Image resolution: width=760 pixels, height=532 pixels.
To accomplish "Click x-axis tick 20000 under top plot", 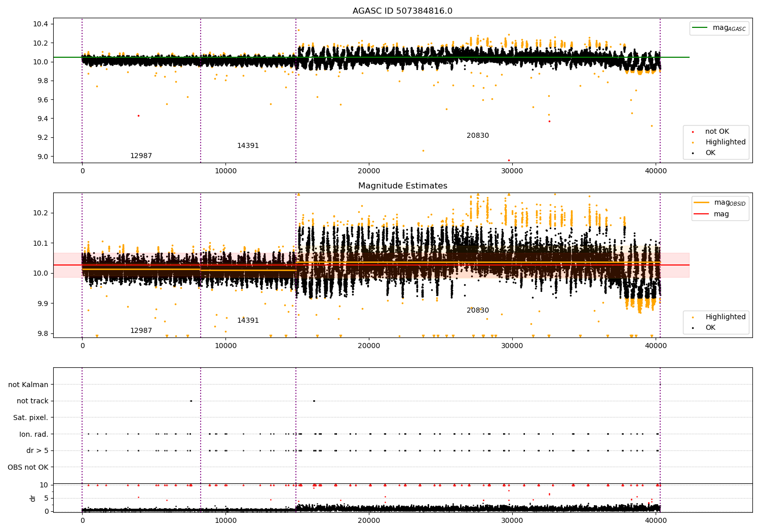I will [x=369, y=171].
